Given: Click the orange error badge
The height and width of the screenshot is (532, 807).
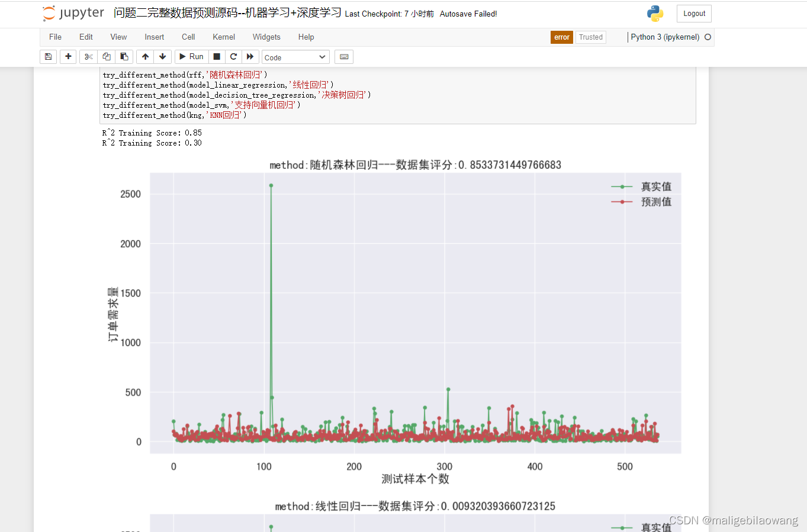Looking at the screenshot, I should (x=562, y=37).
